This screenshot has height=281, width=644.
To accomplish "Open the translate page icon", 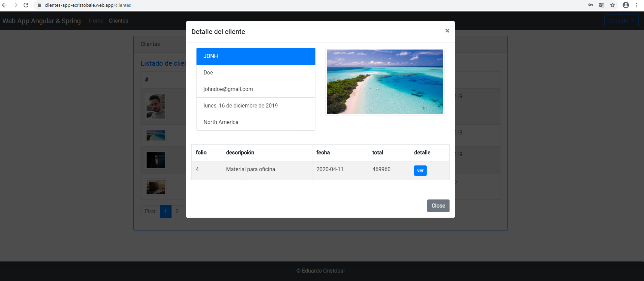I will point(602,5).
